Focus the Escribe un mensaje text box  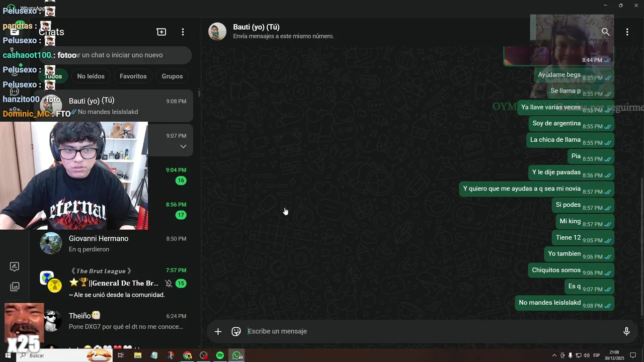tap(430, 331)
